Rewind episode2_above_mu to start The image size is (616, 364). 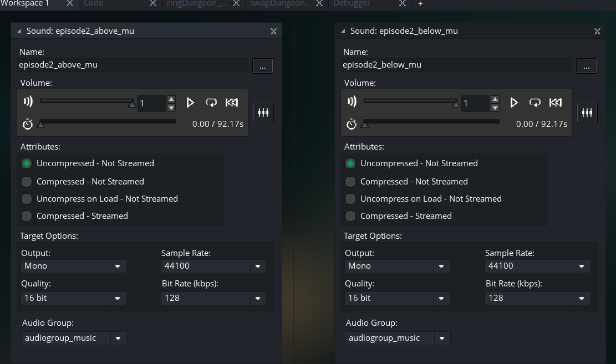[232, 102]
